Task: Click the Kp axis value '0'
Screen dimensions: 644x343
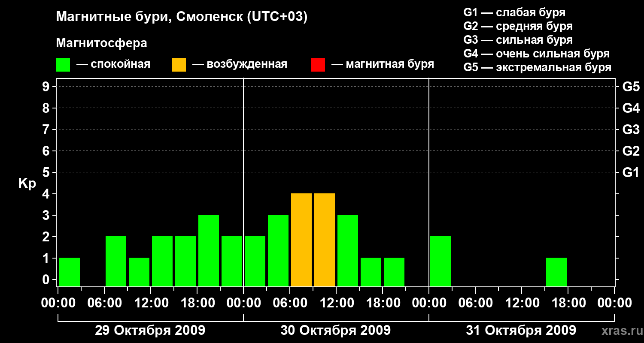Action: pyautogui.click(x=47, y=280)
